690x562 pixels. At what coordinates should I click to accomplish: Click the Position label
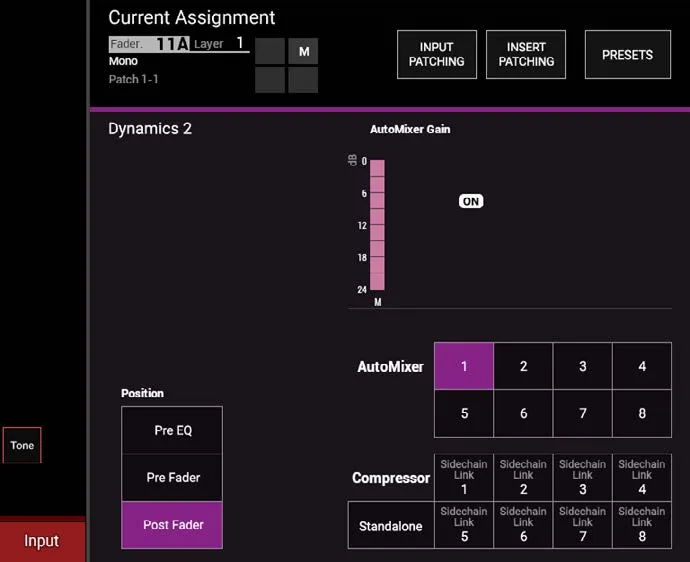pyautogui.click(x=143, y=393)
